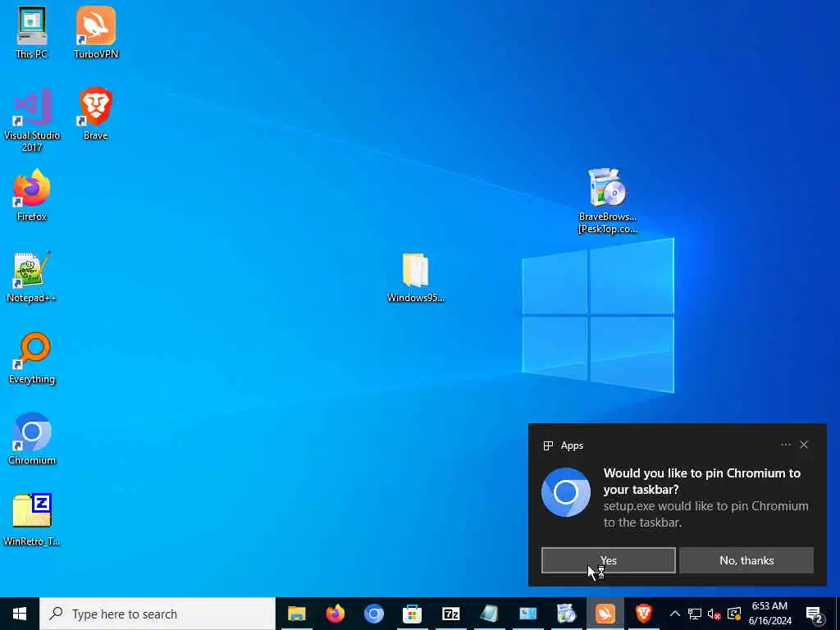The width and height of the screenshot is (840, 630).
Task: Click the display sync tray icon
Action: [x=734, y=614]
